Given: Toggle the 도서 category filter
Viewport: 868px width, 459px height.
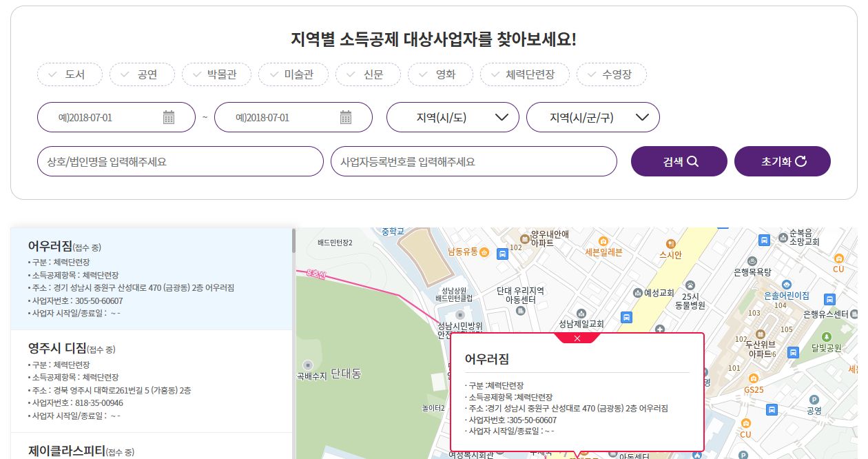Looking at the screenshot, I should point(70,74).
